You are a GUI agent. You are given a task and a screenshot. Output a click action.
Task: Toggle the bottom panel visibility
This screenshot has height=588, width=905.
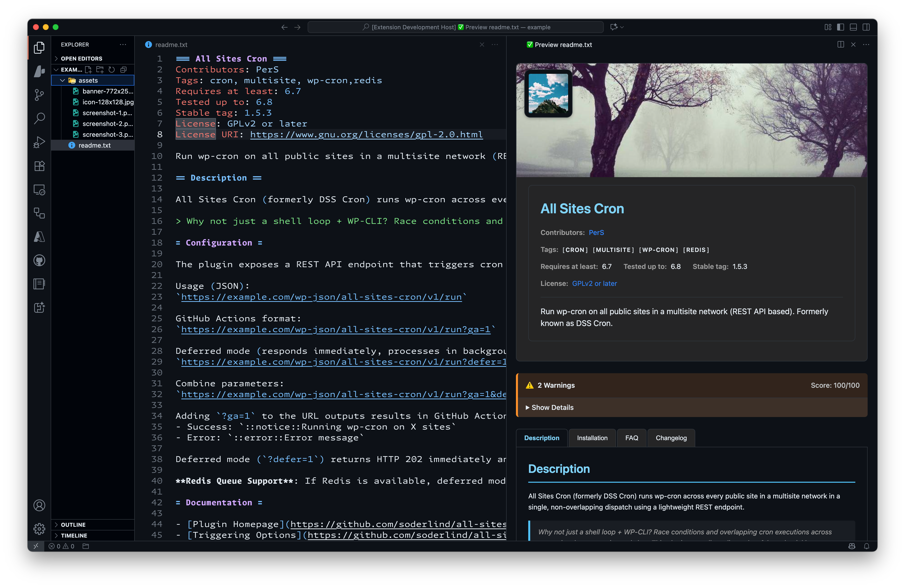click(854, 27)
